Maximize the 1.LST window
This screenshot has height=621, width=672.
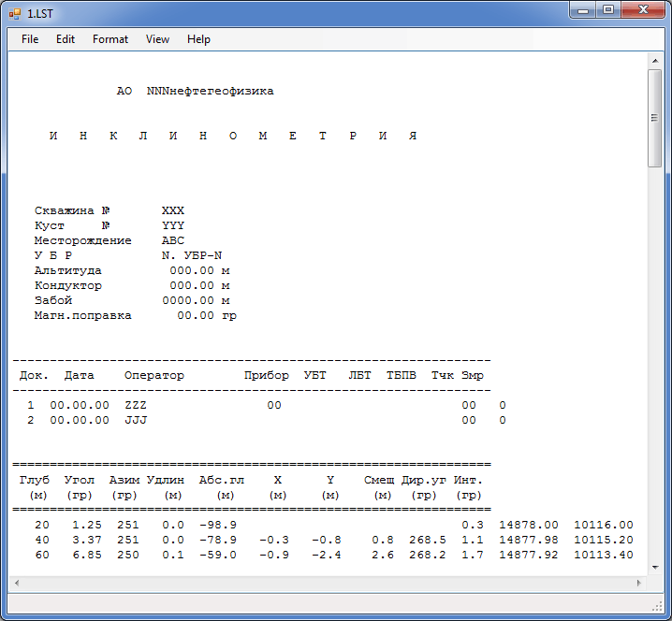(609, 10)
